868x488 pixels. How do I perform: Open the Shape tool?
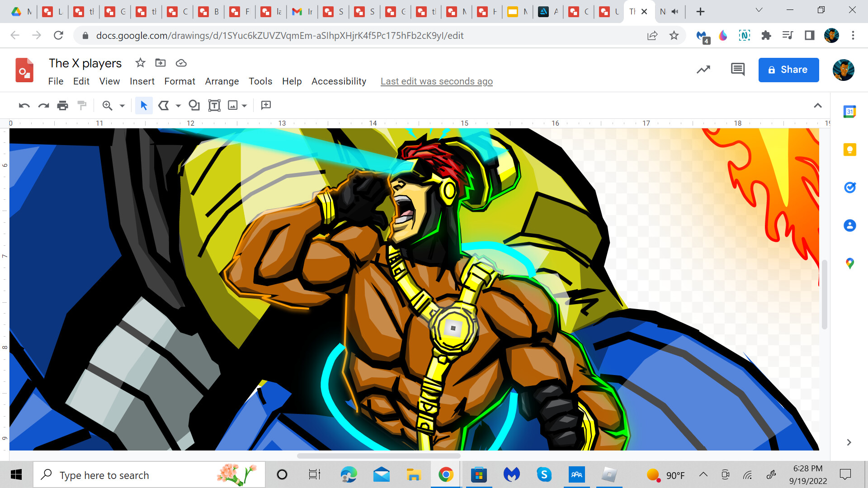coord(194,105)
